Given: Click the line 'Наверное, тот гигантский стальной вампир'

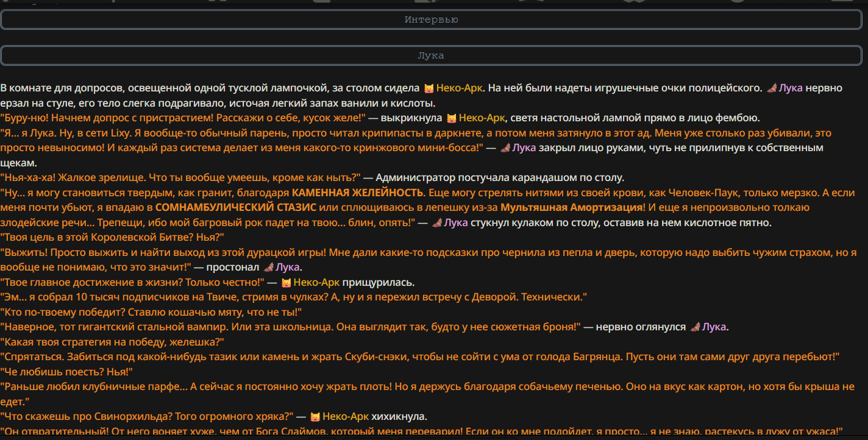Looking at the screenshot, I should pyautogui.click(x=290, y=327).
